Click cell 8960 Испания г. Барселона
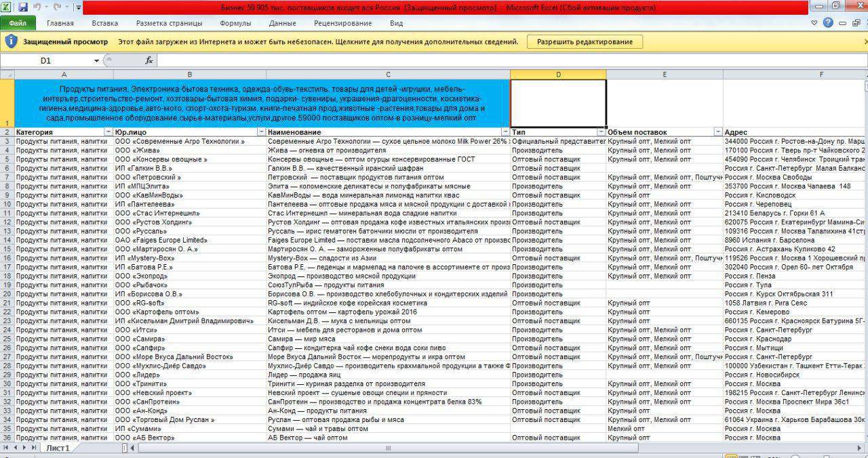868x458 pixels. point(795,240)
